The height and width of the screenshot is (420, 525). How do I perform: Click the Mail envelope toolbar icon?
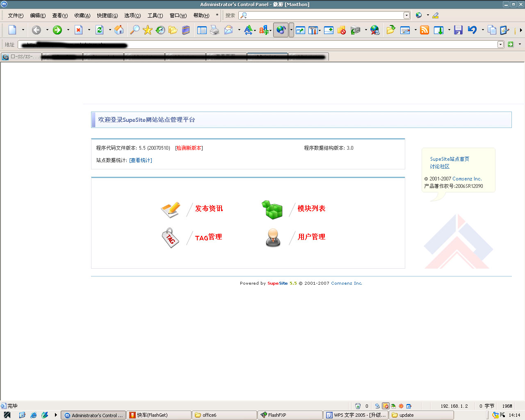coord(228,30)
